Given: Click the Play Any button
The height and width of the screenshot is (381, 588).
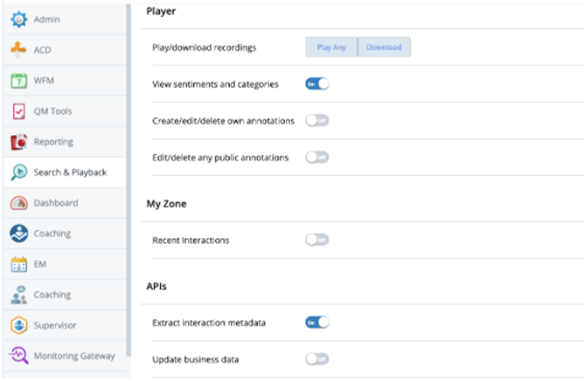Looking at the screenshot, I should tap(331, 47).
